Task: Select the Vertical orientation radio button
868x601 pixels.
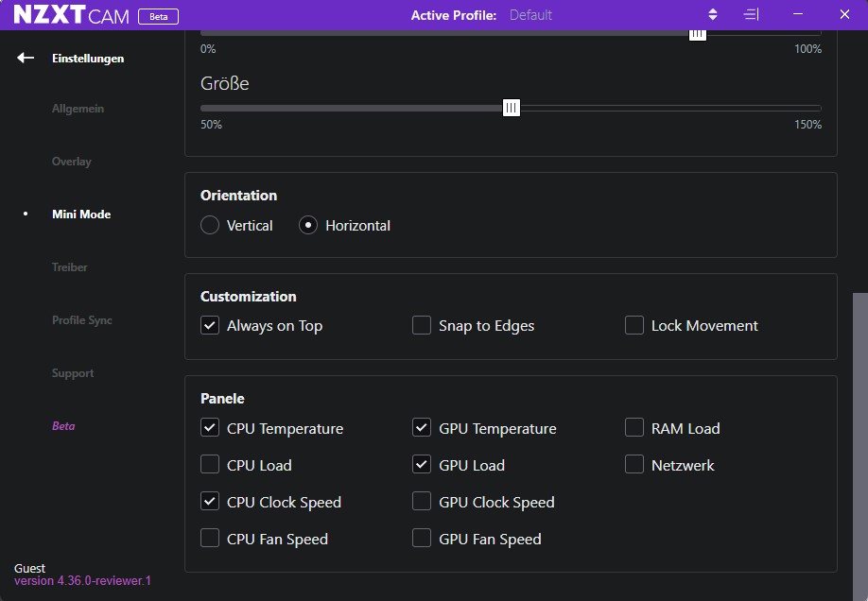Action: [209, 225]
